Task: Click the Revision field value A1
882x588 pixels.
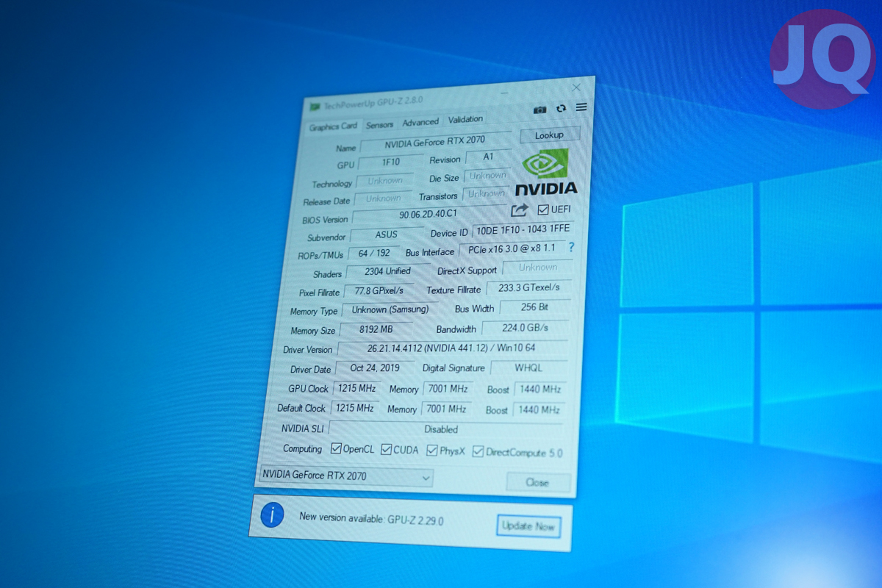Action: (488, 157)
